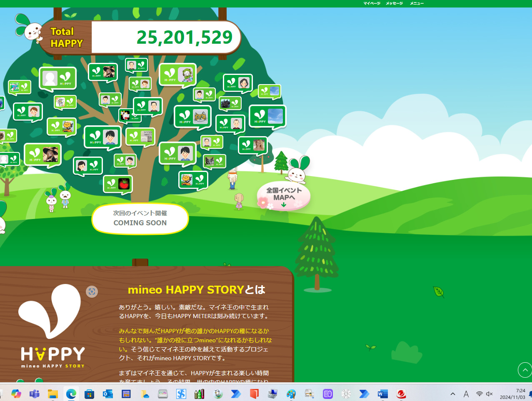Click the 次回のイベント開催 COMING SOON button

[x=140, y=218]
